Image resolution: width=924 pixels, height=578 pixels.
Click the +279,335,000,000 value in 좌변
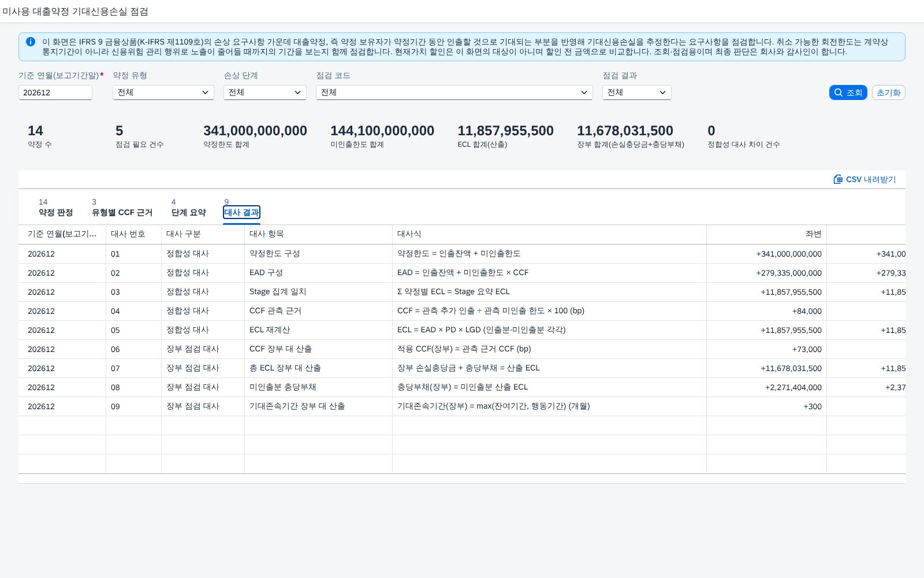coord(789,273)
